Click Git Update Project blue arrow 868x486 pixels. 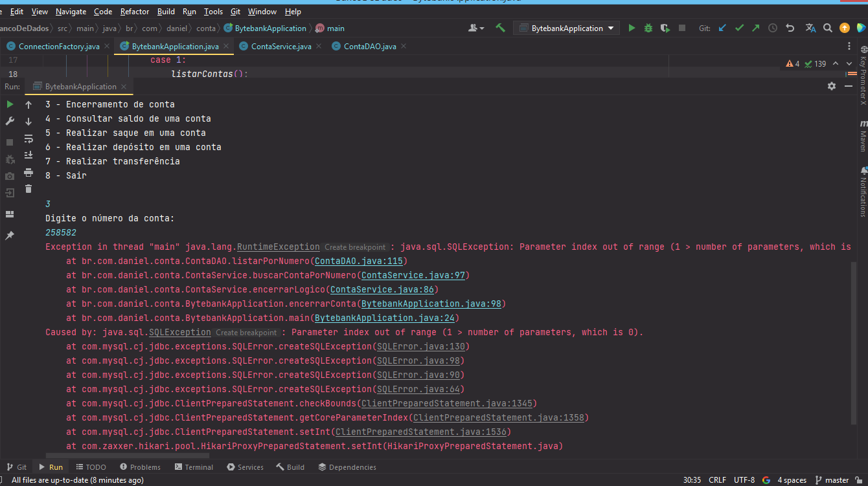coord(723,28)
